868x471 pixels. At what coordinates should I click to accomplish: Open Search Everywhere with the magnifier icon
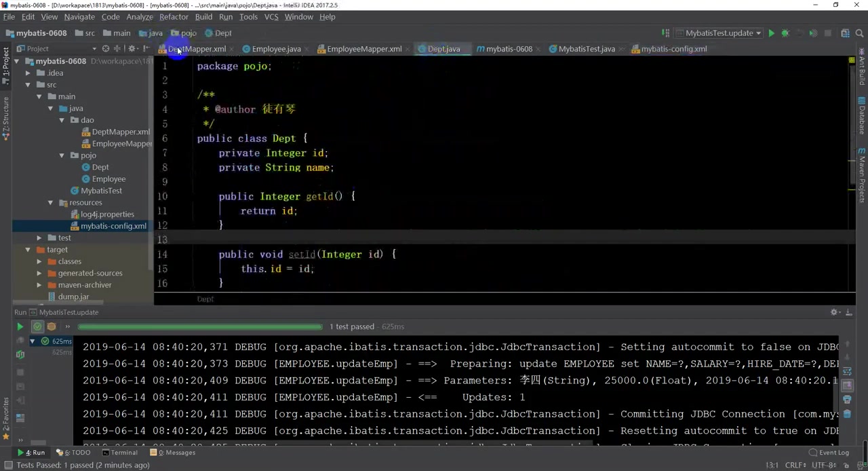tap(859, 33)
